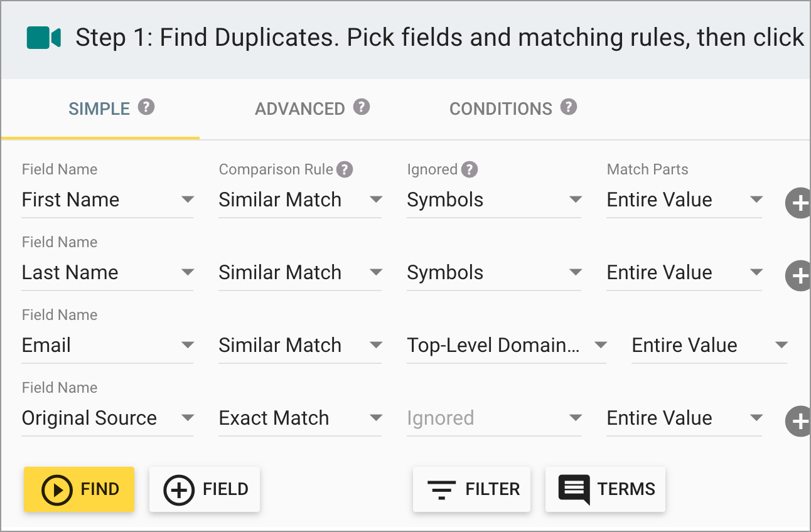Viewport: 811px width, 532px height.
Task: Switch to the CONDITIONS tab
Action: click(x=501, y=108)
